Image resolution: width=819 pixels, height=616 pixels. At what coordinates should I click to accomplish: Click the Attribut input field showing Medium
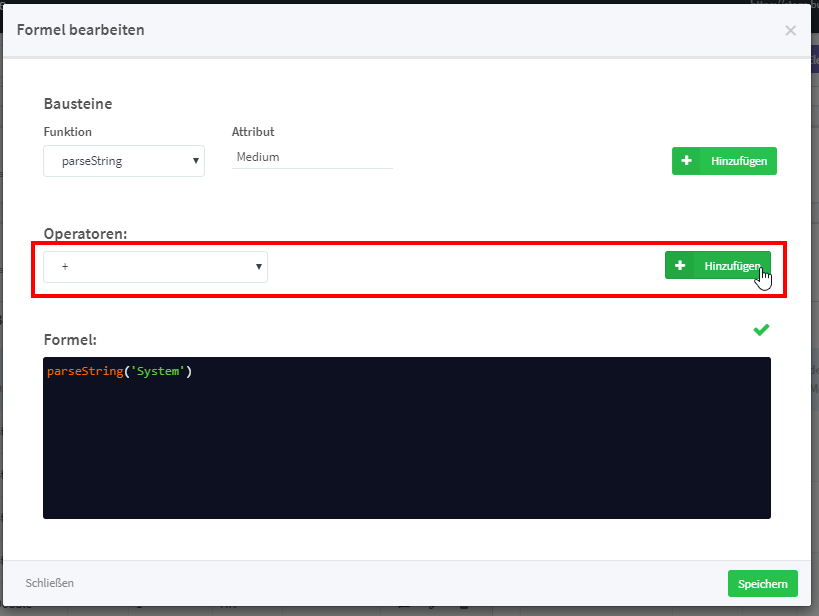312,157
